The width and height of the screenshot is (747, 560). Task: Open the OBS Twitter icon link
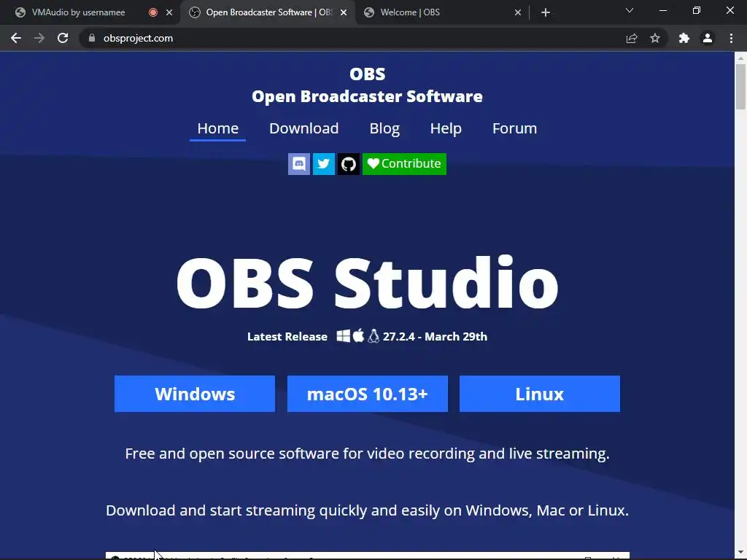click(x=323, y=164)
